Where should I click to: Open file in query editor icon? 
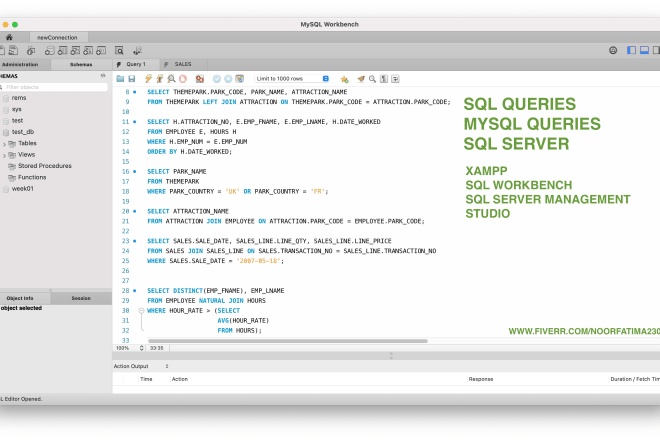120,79
